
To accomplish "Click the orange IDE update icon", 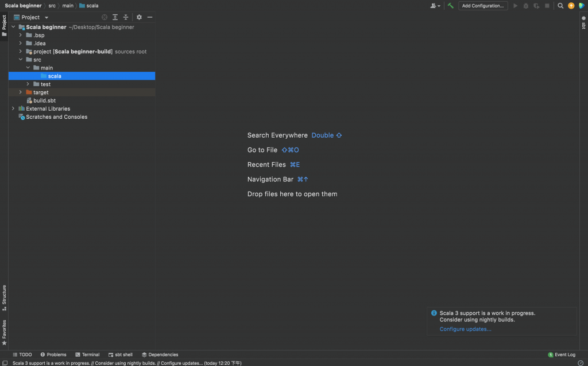I will tap(571, 6).
